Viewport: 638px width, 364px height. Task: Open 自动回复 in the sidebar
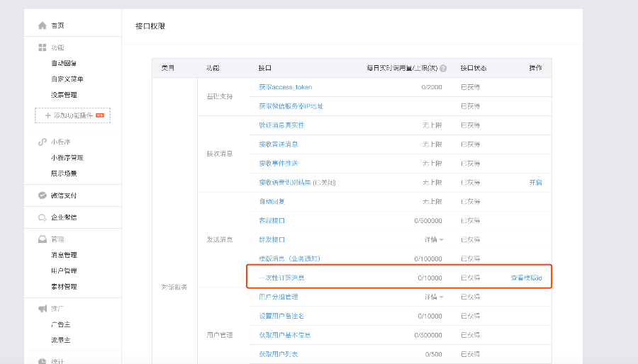coord(64,63)
